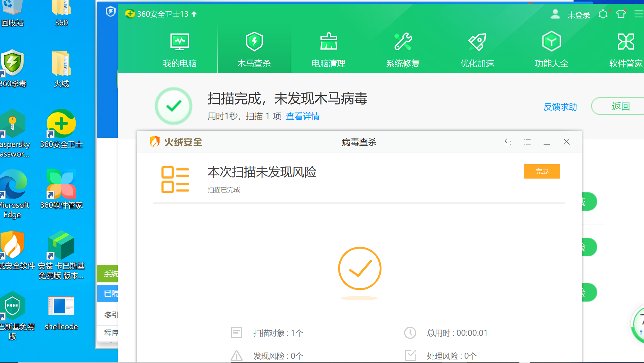
Task: Click the 360 skin shirt icon
Action: click(x=621, y=14)
